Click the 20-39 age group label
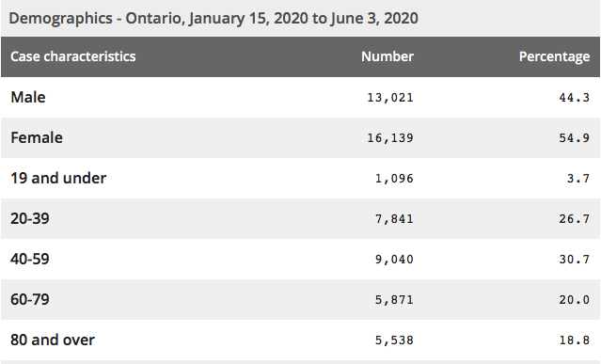 (30, 219)
